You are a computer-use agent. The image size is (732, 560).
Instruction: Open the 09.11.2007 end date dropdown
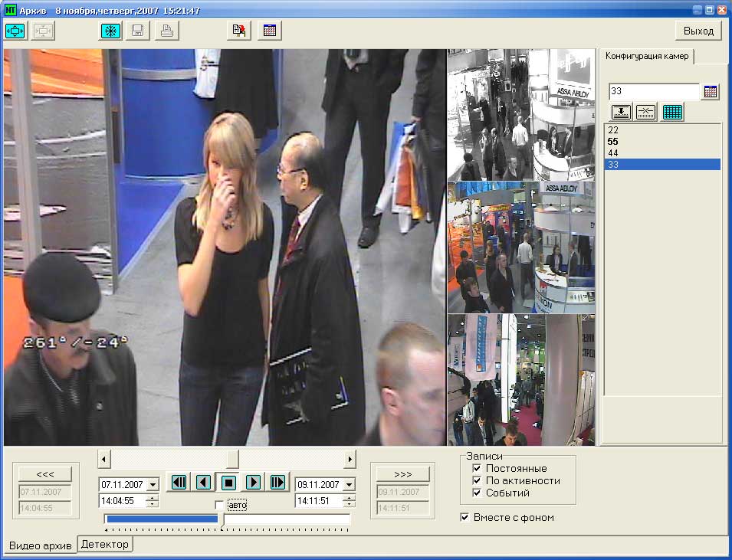point(349,485)
